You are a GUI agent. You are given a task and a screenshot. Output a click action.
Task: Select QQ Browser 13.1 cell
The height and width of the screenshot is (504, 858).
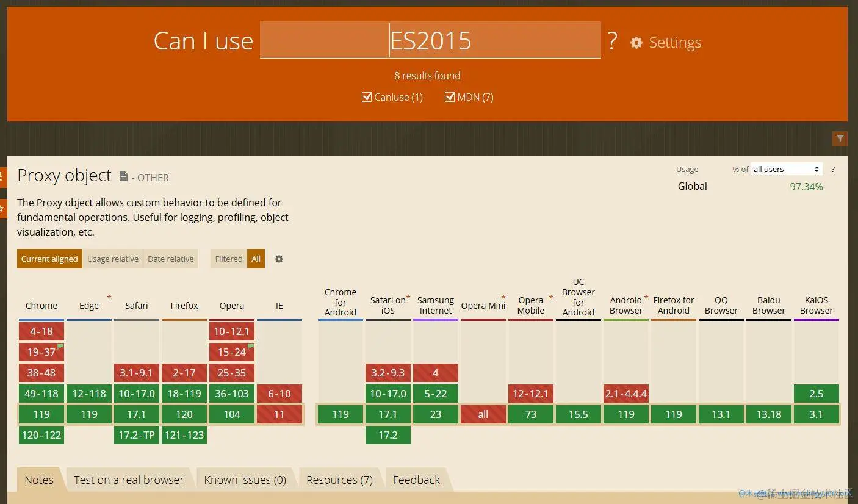click(x=721, y=414)
